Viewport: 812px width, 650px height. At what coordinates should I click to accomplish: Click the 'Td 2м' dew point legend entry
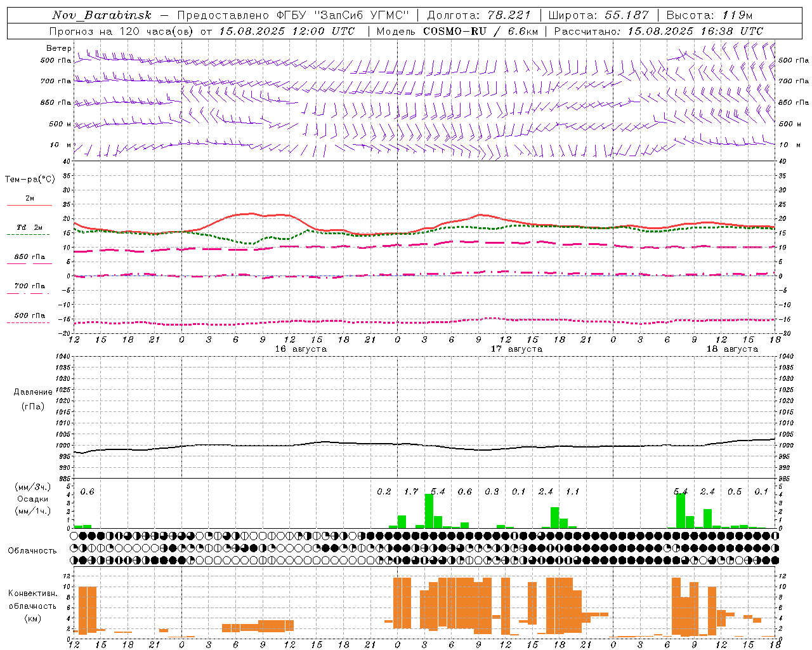click(29, 227)
